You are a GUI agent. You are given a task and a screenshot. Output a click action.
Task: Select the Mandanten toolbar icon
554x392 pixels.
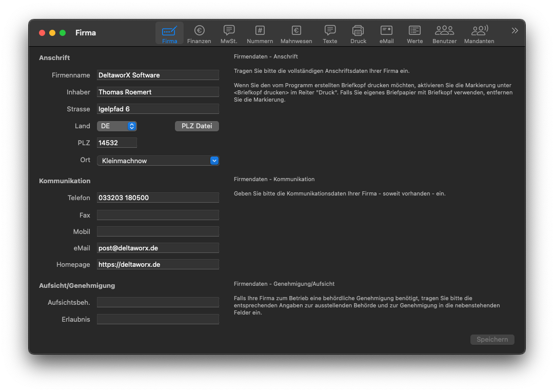click(x=479, y=34)
